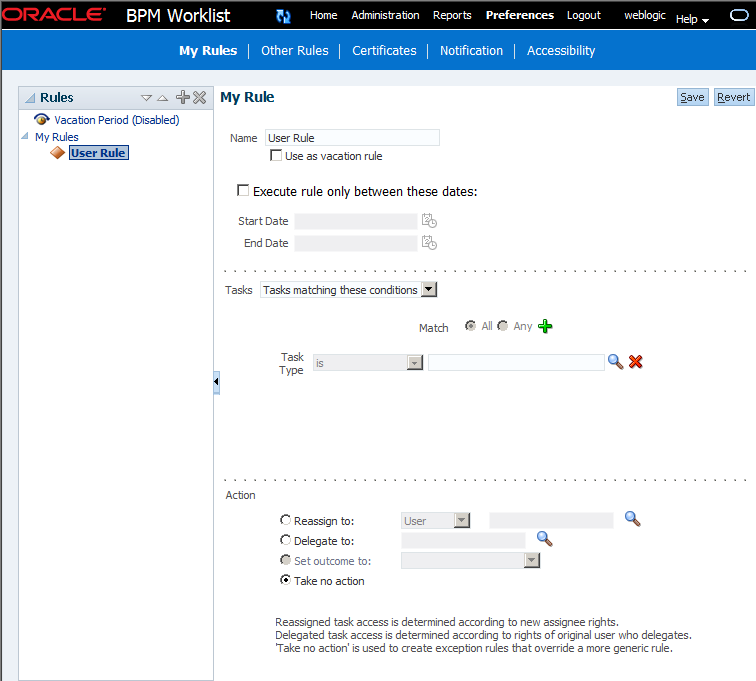Viewport: 756px width, 681px height.
Task: Collapse the Rules panel header triangle
Action: pyautogui.click(x=30, y=98)
